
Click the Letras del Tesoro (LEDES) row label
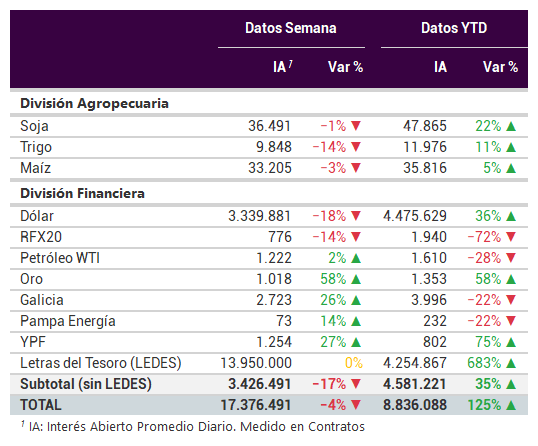click(x=101, y=363)
